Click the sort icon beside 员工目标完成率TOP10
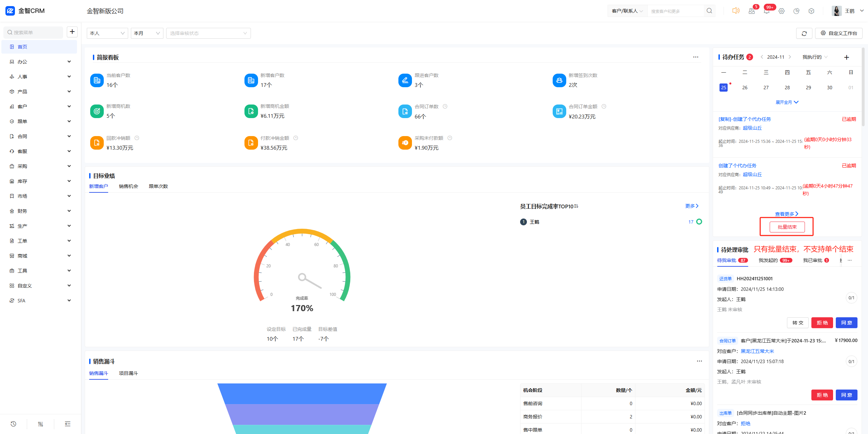 coord(576,206)
